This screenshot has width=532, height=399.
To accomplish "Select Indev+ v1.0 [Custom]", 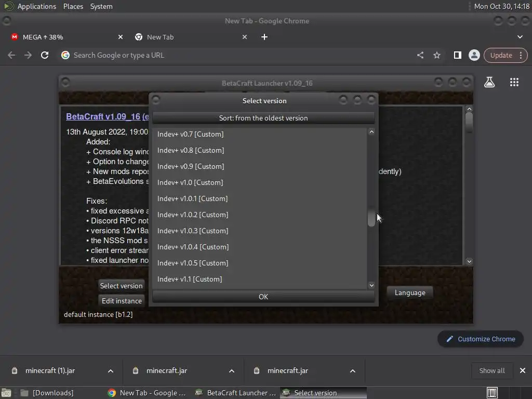I will (x=260, y=182).
